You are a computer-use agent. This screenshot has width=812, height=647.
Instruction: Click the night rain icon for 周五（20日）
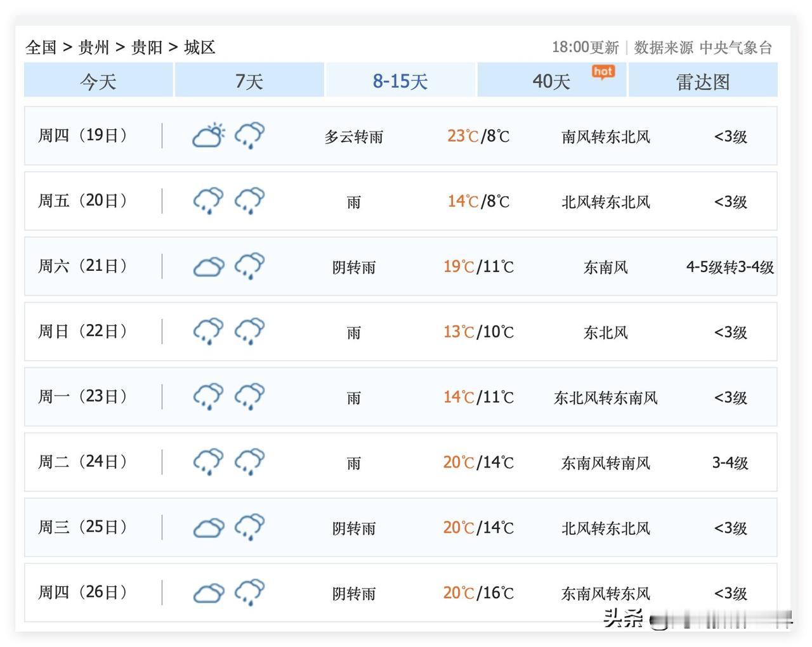point(249,200)
